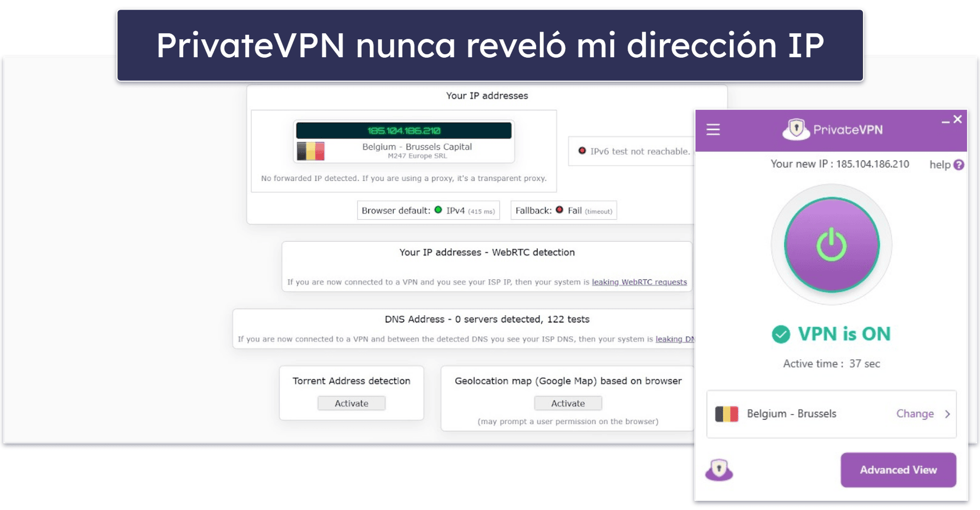Click the PrivateVPN shield logo in header

[x=796, y=129]
